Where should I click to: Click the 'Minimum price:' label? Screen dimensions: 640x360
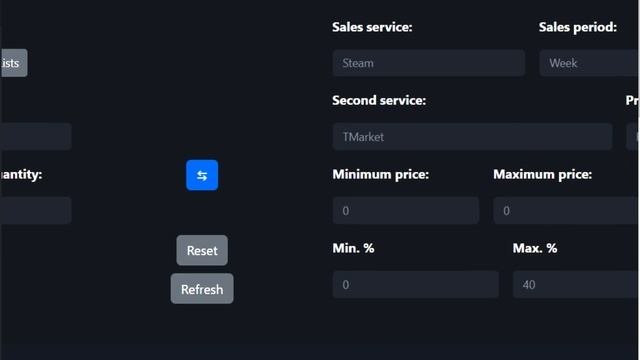point(380,175)
